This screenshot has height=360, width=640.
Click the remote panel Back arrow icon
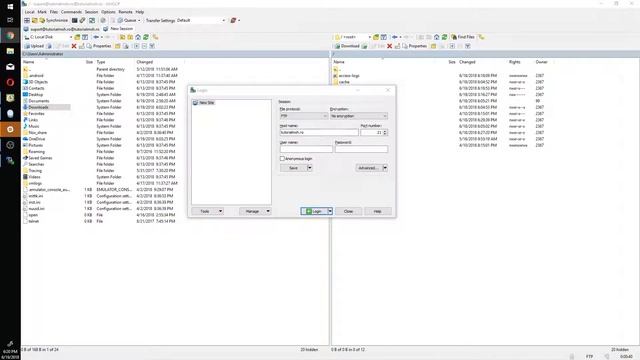(395, 37)
